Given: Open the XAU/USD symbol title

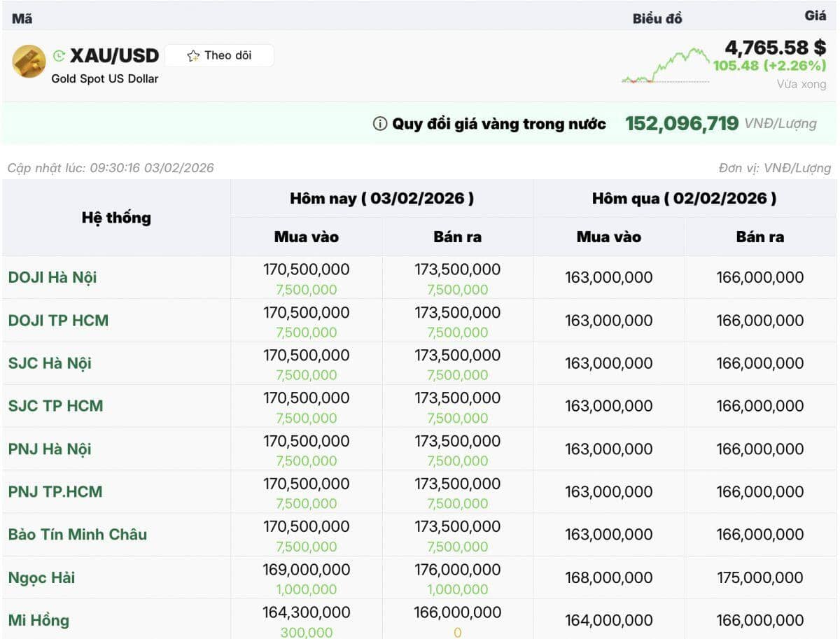Looking at the screenshot, I should pos(115,56).
